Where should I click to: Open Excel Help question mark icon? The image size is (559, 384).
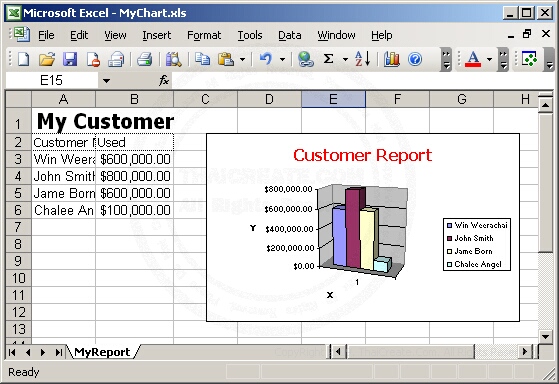click(x=415, y=59)
